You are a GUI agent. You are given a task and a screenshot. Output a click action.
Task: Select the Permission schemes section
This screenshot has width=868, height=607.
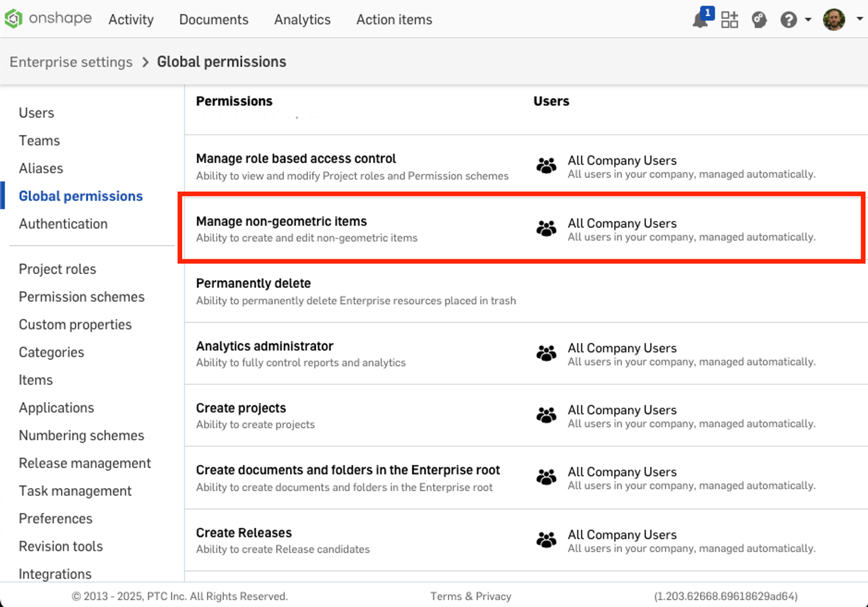81,297
